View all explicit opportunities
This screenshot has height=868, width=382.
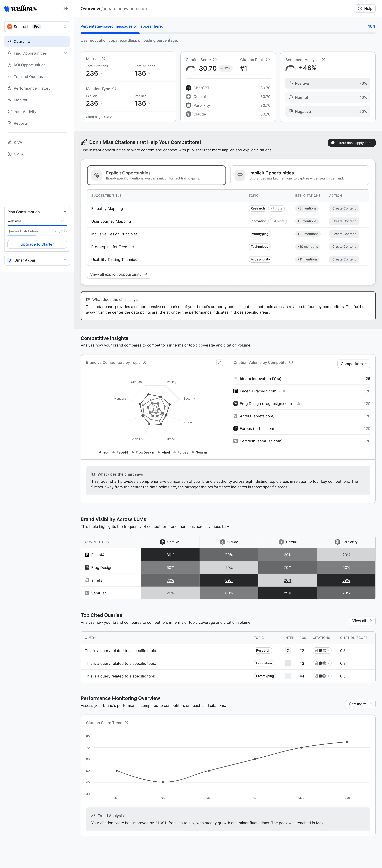119,274
